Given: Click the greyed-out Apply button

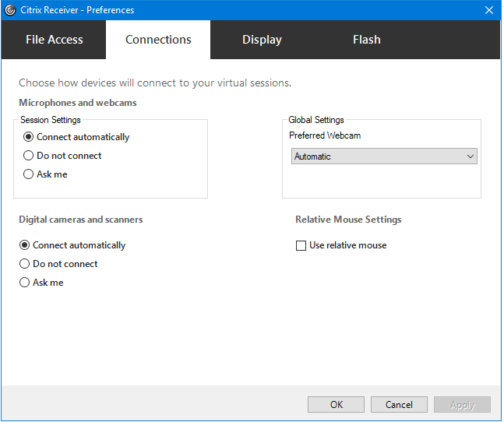Looking at the screenshot, I should (462, 404).
